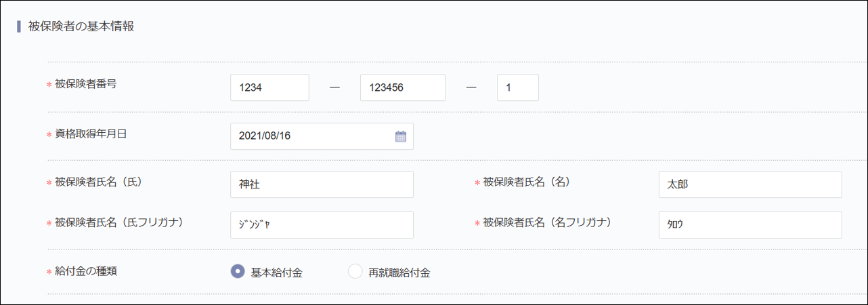Click the insured number field containing 123456
868x305 pixels.
402,87
